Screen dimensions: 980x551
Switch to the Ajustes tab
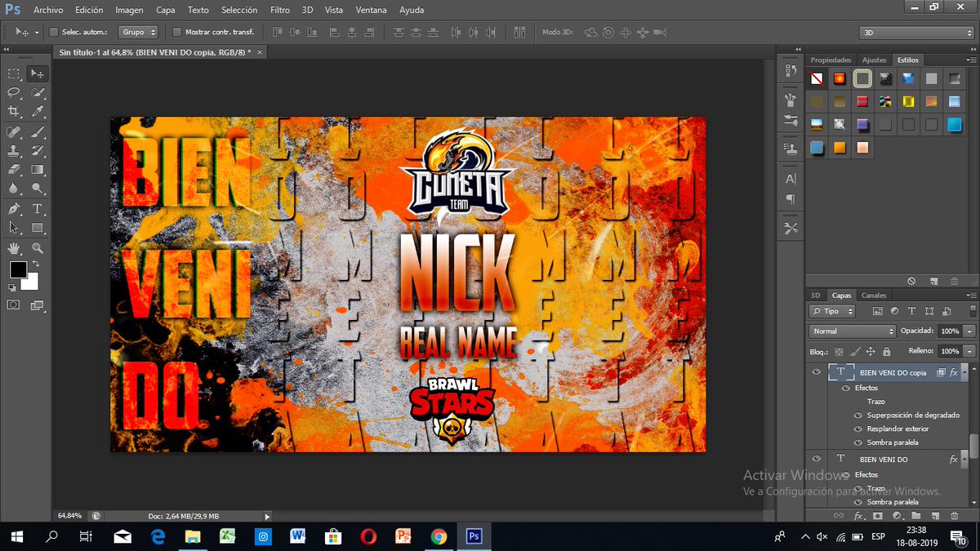874,60
